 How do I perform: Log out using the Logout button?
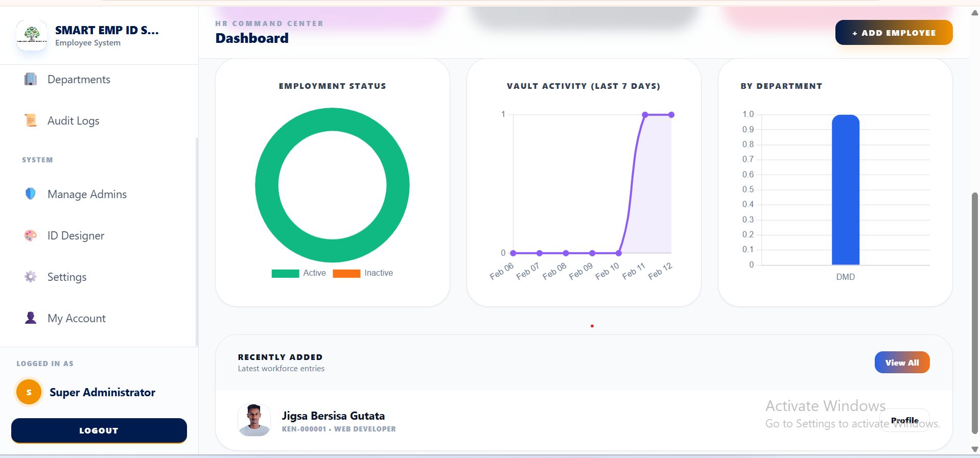[99, 430]
